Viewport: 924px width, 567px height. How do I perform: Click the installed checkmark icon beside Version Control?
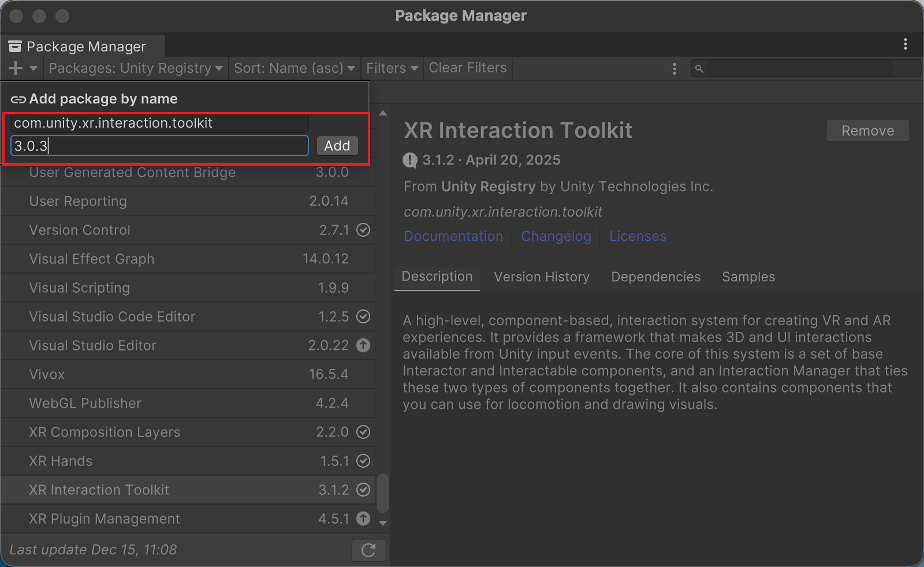point(363,230)
